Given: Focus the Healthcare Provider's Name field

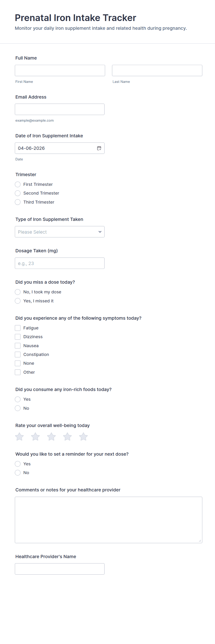Looking at the screenshot, I should coord(60,569).
